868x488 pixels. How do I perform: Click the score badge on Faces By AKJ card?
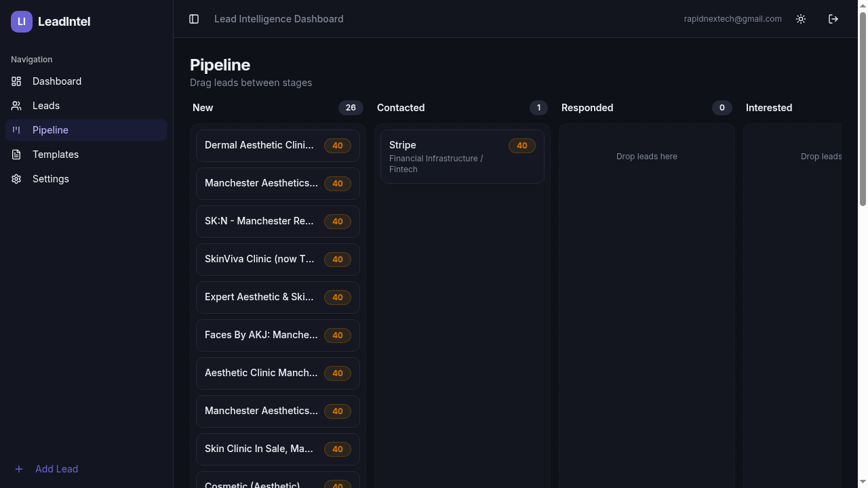[337, 335]
